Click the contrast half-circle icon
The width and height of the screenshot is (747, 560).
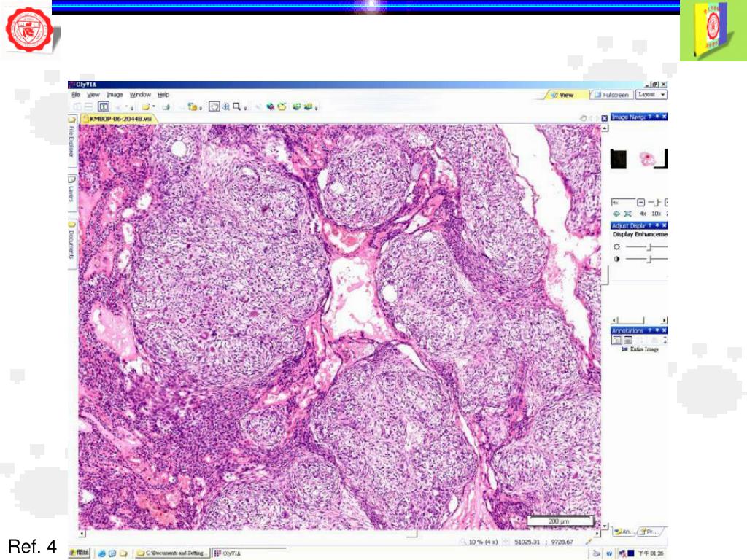click(617, 259)
